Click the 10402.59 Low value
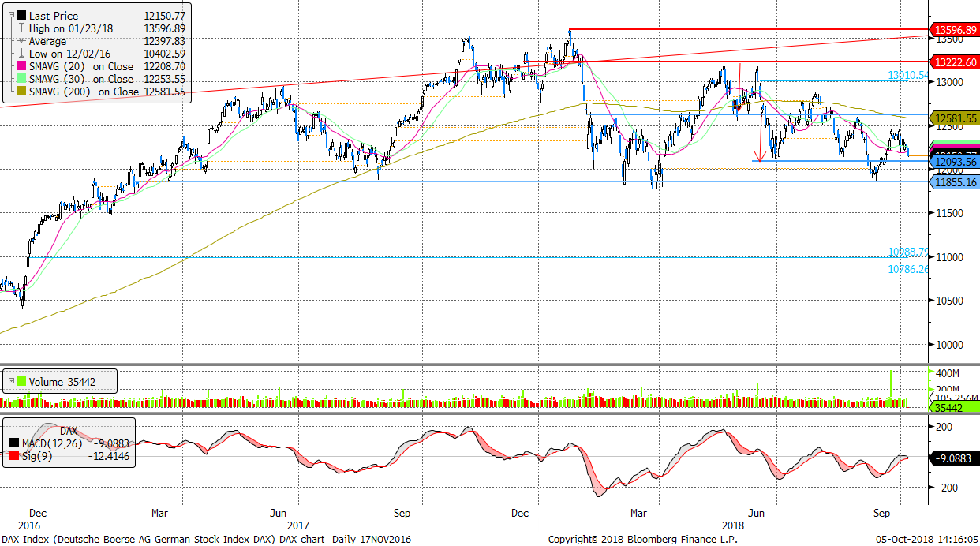This screenshot has width=980, height=546. coord(163,54)
